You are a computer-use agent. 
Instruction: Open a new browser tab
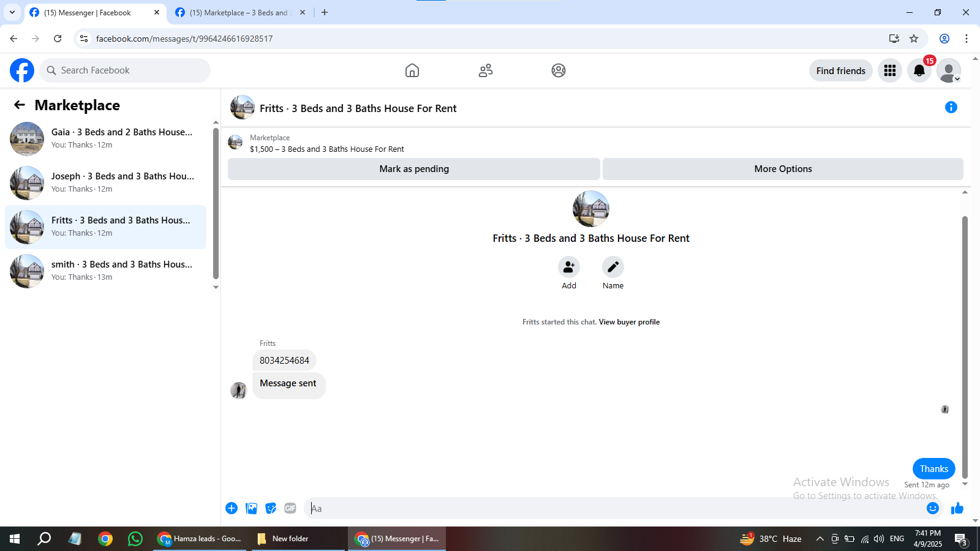coord(325,12)
